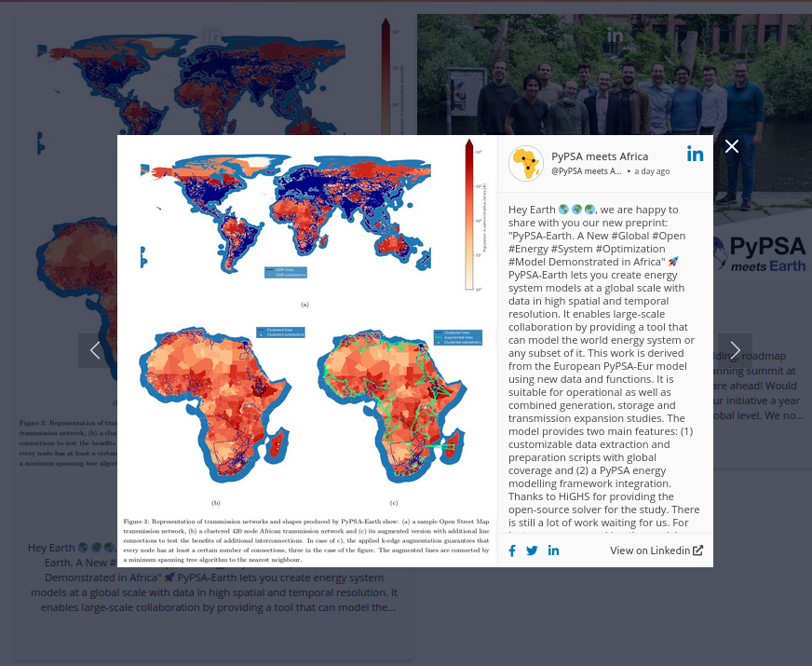
Task: Share post on Twitter icon
Action: (532, 550)
